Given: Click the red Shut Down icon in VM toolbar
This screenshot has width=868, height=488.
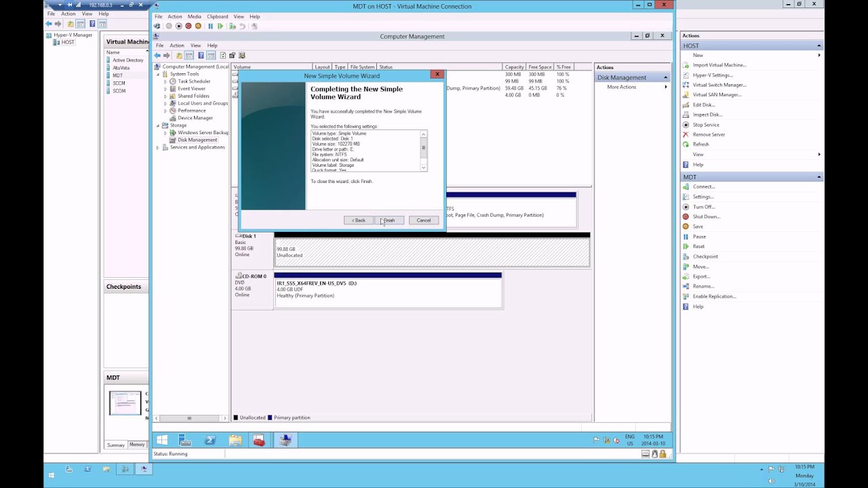Looking at the screenshot, I should coord(189,26).
